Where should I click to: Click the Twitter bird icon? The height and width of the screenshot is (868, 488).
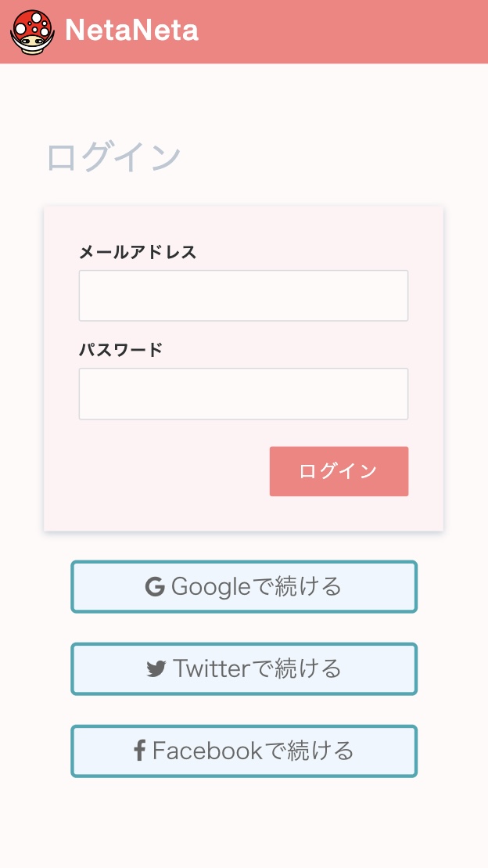[156, 669]
